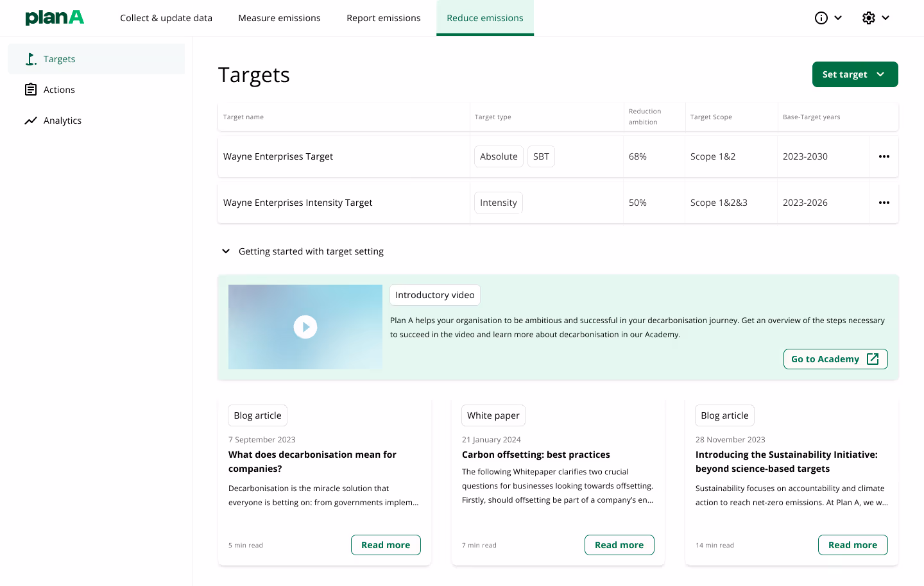Open options for Wayne Enterprises Intensity Target
This screenshot has height=586, width=924.
coord(884,203)
